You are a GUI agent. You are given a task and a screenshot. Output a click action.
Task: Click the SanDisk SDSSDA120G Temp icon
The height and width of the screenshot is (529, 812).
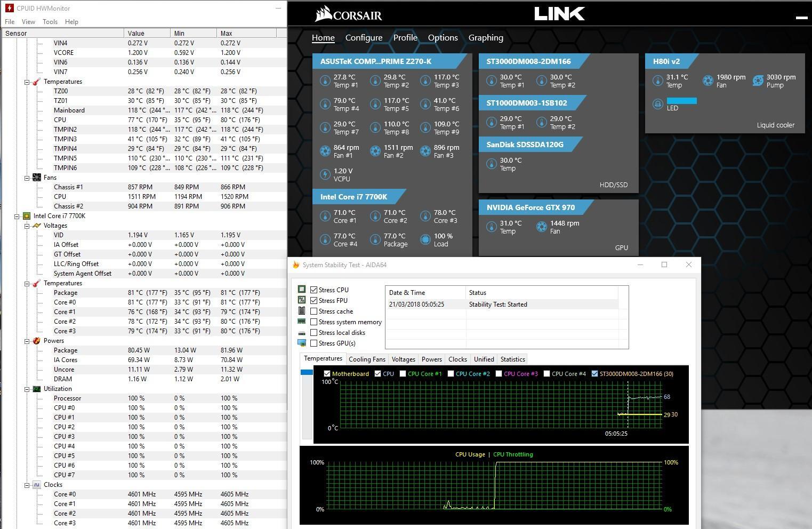click(491, 164)
